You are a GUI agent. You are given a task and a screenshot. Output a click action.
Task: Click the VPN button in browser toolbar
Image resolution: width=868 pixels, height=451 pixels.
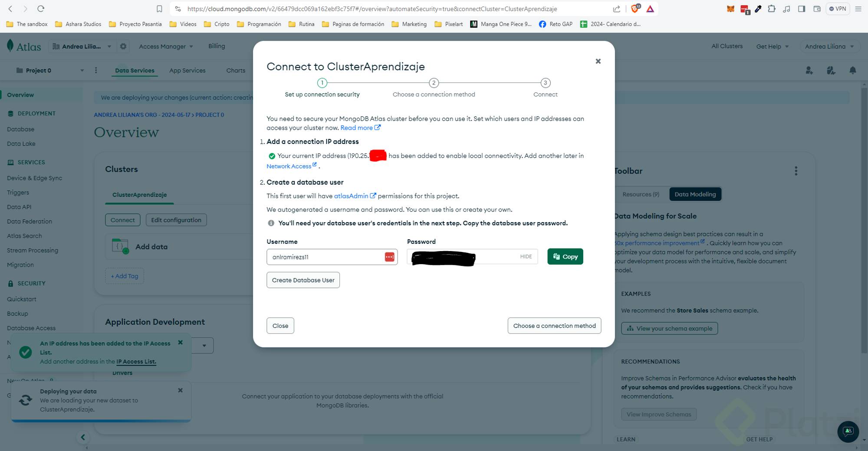pos(838,9)
